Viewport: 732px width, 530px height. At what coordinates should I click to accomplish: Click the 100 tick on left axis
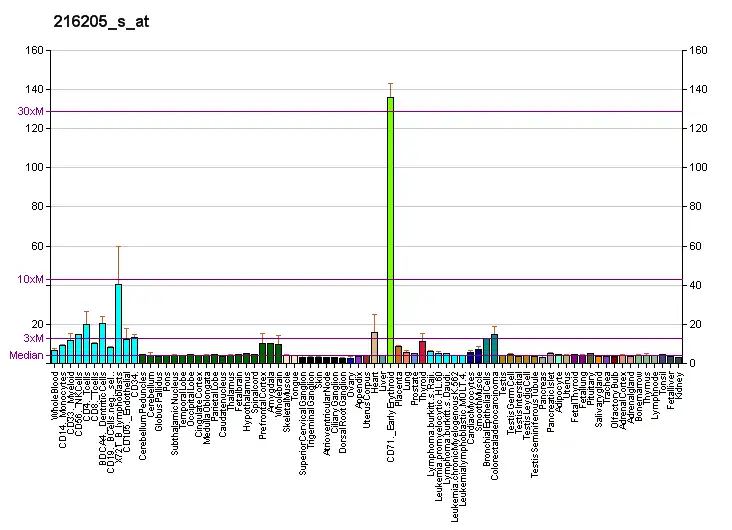pyautogui.click(x=36, y=168)
